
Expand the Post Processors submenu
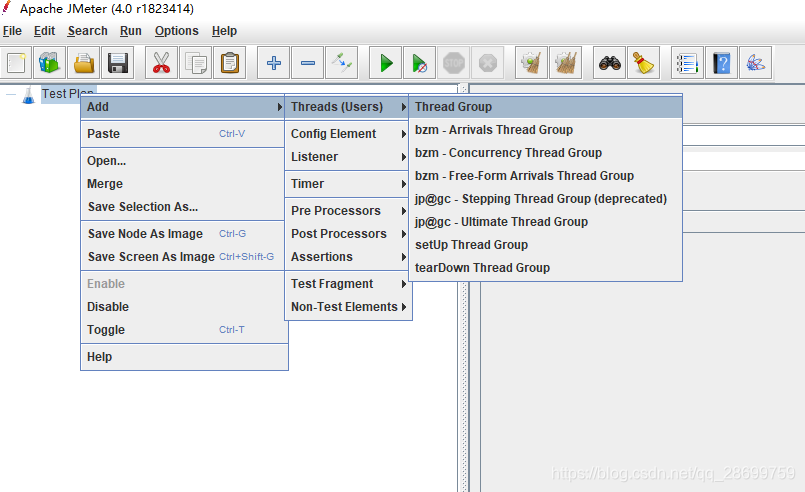pyautogui.click(x=347, y=234)
